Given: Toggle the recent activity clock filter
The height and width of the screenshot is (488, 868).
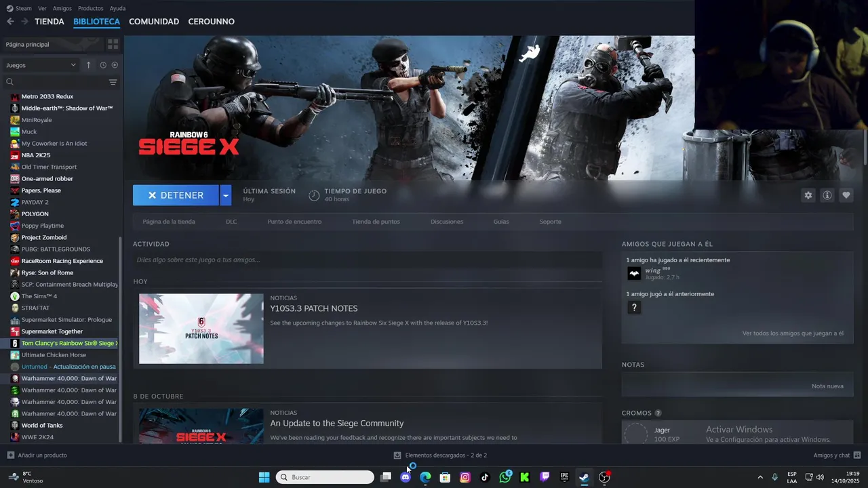Looking at the screenshot, I should tap(103, 65).
